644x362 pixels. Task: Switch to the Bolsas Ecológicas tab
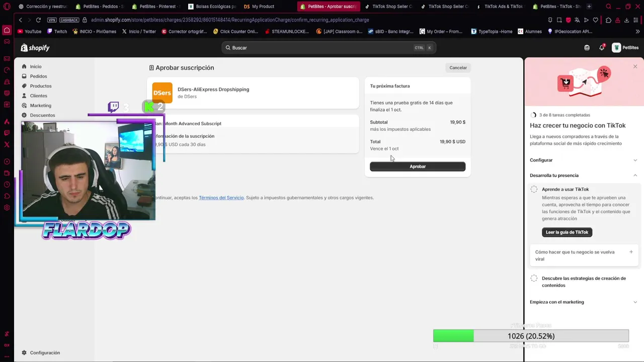212,7
